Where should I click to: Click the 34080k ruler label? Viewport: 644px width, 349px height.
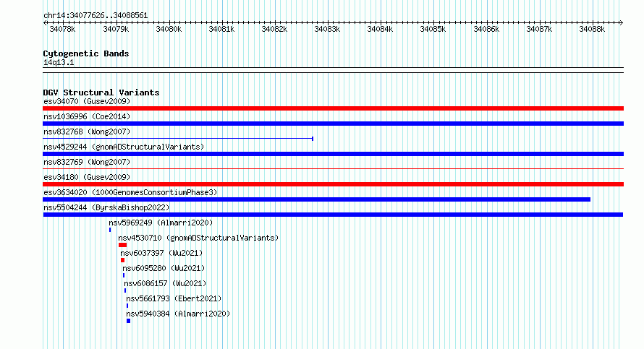click(169, 30)
